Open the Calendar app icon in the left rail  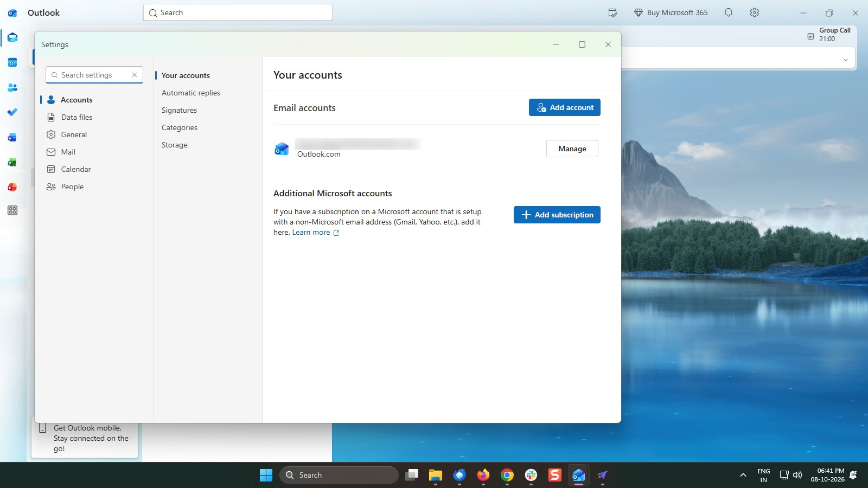[12, 62]
